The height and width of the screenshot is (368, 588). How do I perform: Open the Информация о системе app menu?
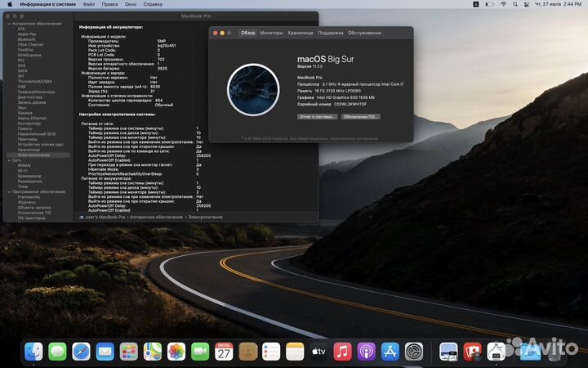47,4
